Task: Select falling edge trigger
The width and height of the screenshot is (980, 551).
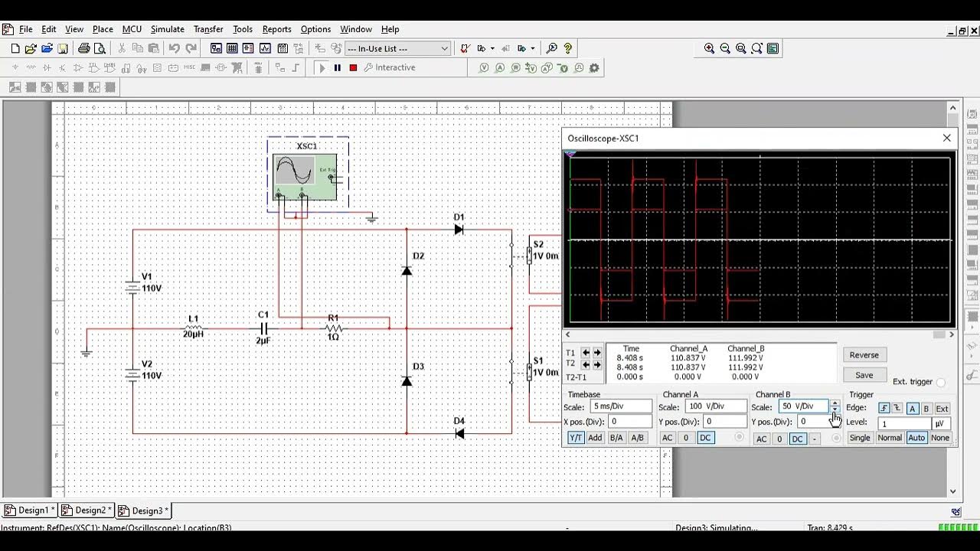Action: 897,409
